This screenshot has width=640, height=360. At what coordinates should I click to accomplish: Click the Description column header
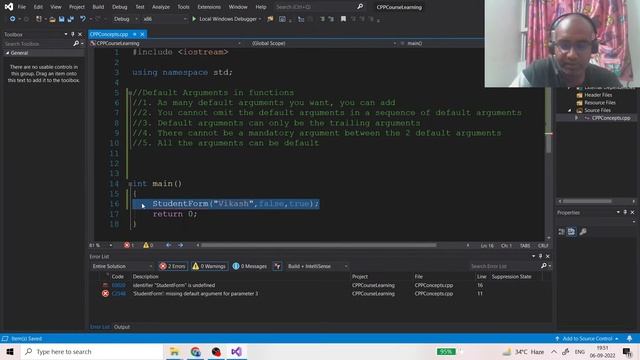(x=146, y=277)
